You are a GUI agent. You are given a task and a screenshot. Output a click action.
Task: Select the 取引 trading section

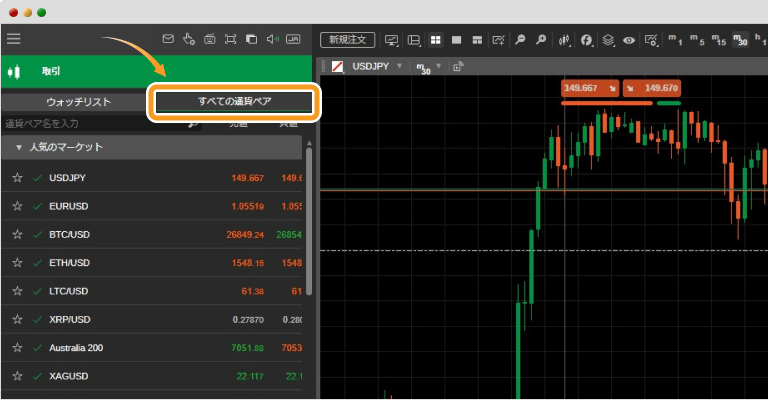coord(157,71)
